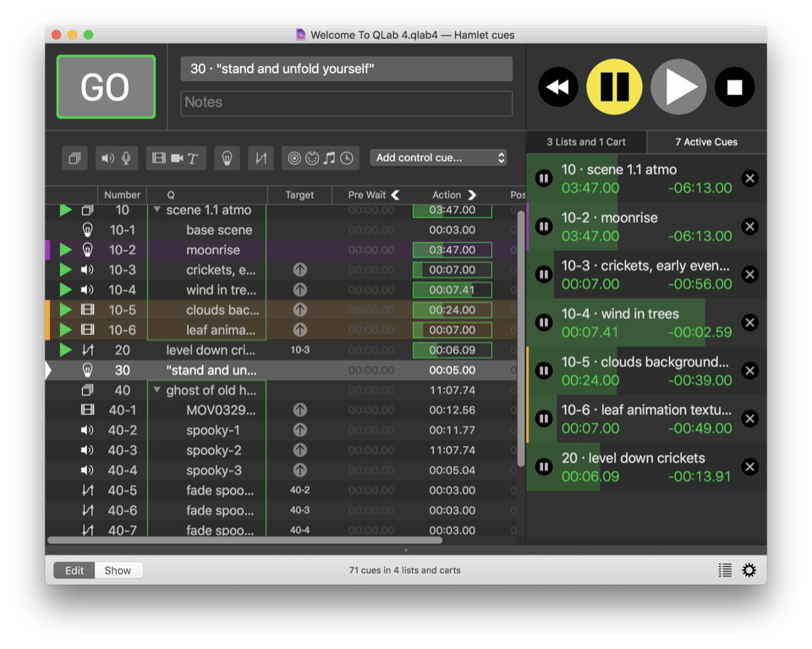Add a Camera cue from toolbar

pyautogui.click(x=176, y=158)
